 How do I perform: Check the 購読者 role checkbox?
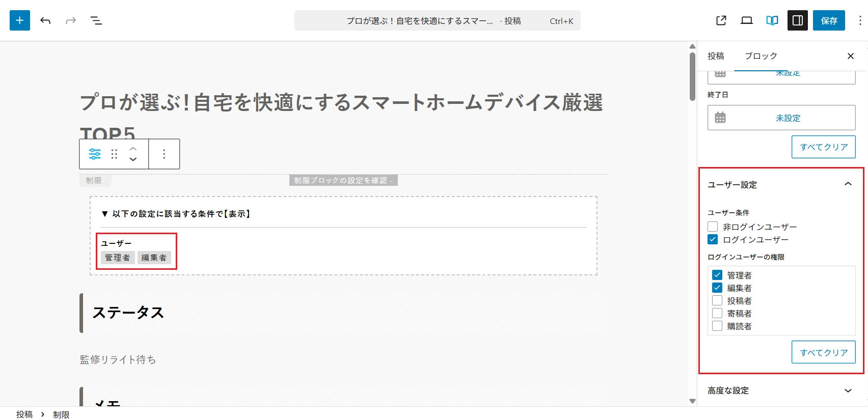pos(717,326)
